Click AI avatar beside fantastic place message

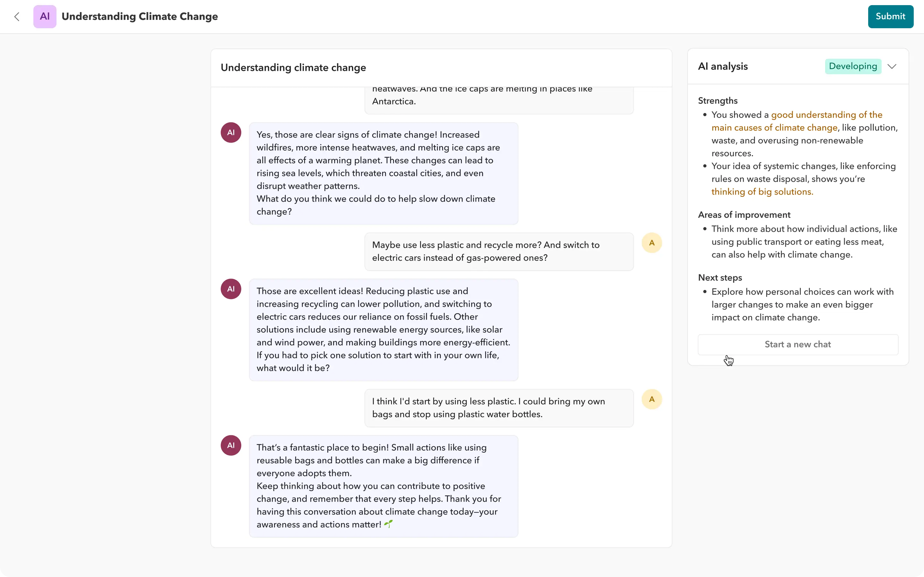pos(231,445)
